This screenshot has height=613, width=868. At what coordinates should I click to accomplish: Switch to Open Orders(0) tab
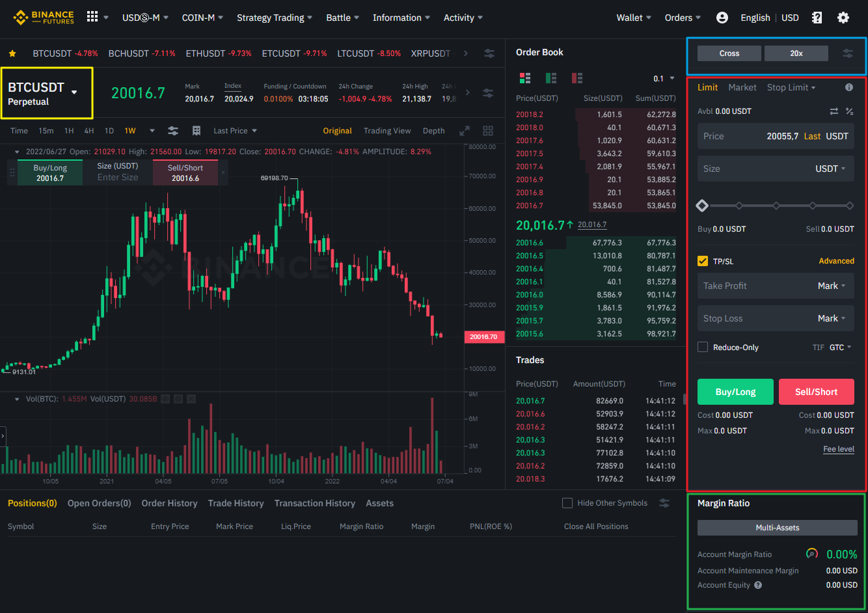point(100,503)
